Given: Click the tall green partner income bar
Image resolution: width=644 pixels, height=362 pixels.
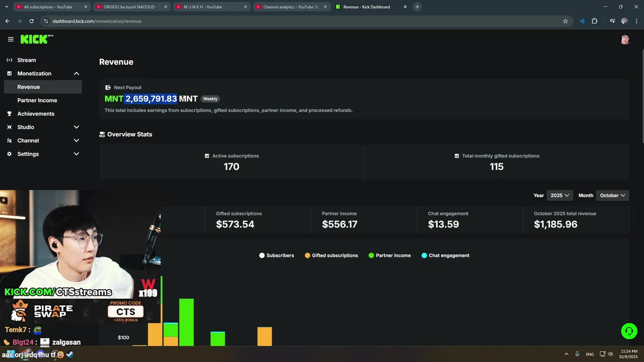Looking at the screenshot, I should pyautogui.click(x=186, y=322).
